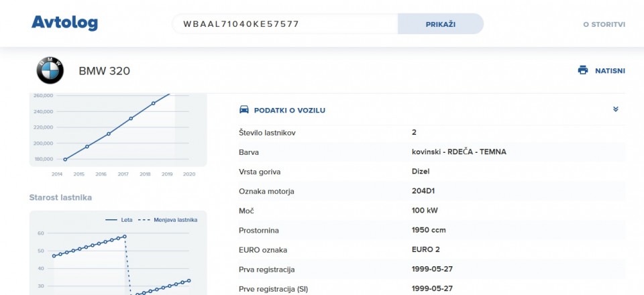Click the Število lastnikov label
Screen dimensions: 644x295
pos(267,133)
